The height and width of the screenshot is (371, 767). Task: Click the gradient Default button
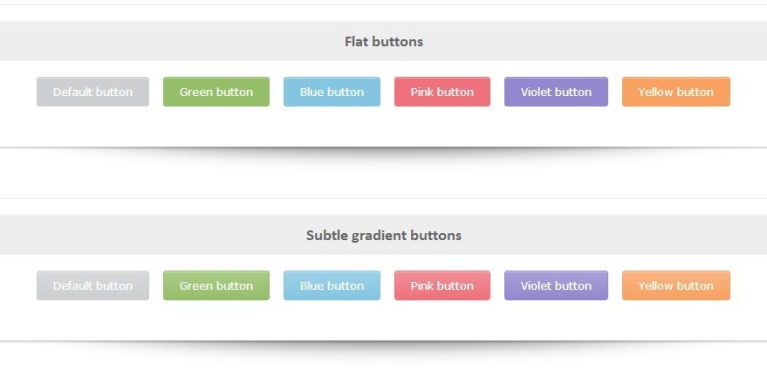coord(92,285)
